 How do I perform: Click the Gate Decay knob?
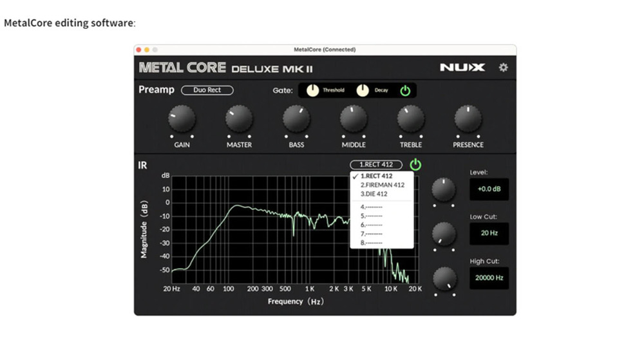[x=362, y=90]
